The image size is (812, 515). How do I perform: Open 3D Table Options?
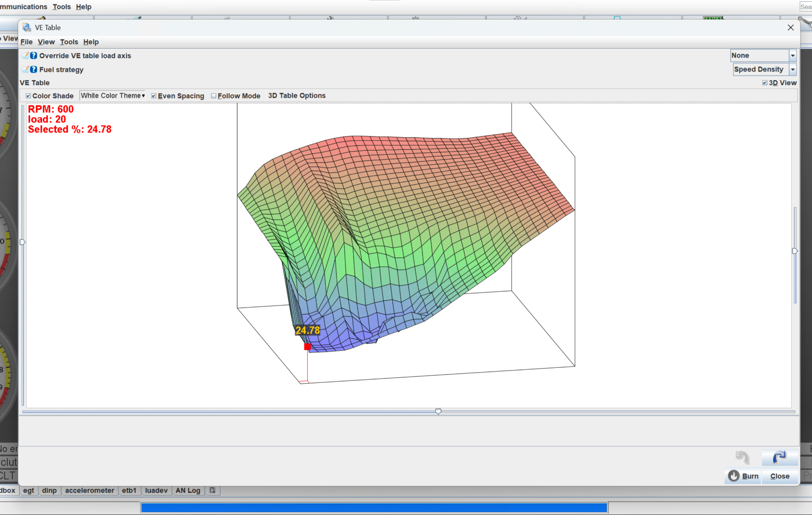297,95
